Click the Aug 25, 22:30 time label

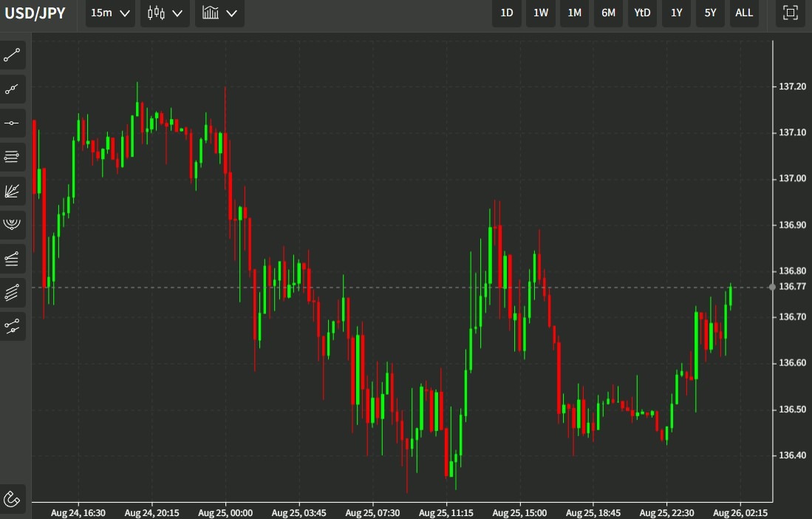point(666,513)
